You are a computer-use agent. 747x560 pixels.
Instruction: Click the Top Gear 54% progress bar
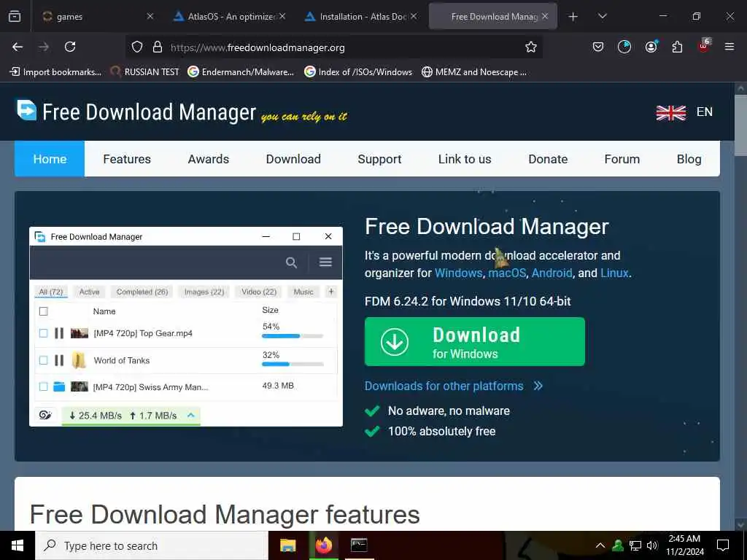pyautogui.click(x=293, y=336)
